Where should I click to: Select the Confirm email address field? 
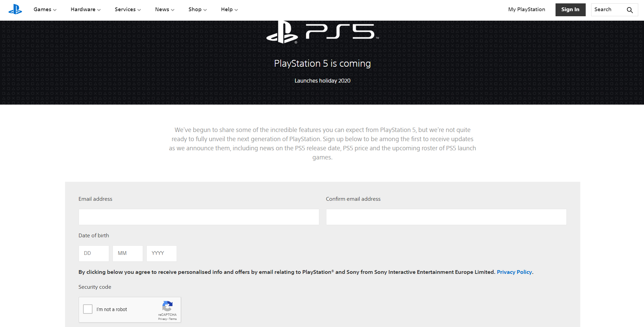point(446,217)
